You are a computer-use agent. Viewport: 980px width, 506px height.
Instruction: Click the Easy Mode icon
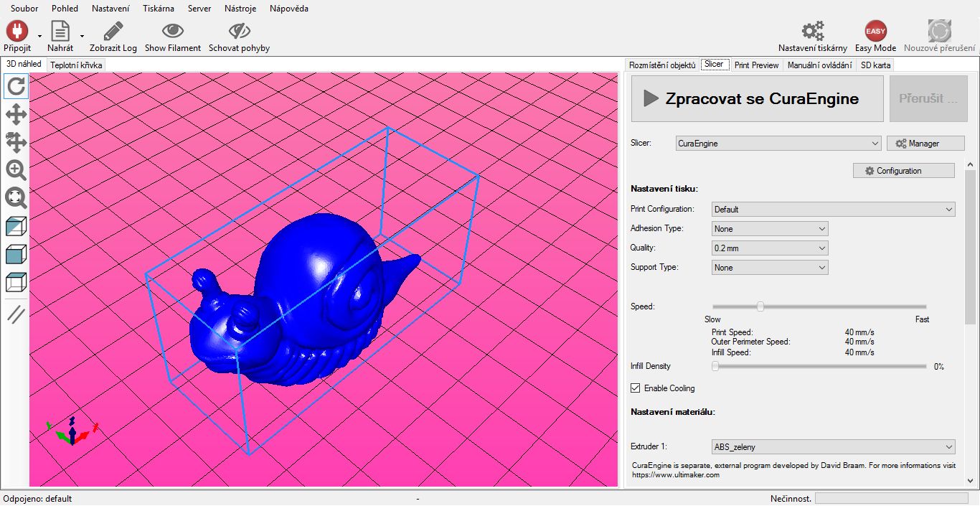point(875,32)
